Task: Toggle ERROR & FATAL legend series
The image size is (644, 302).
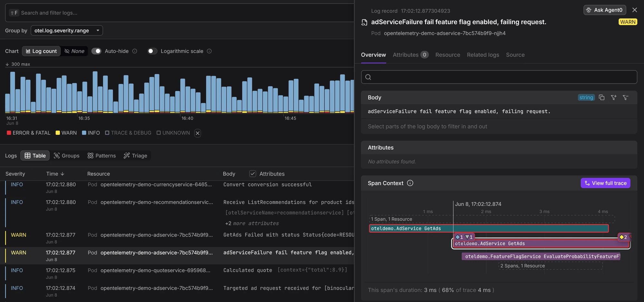Action: click(x=28, y=133)
